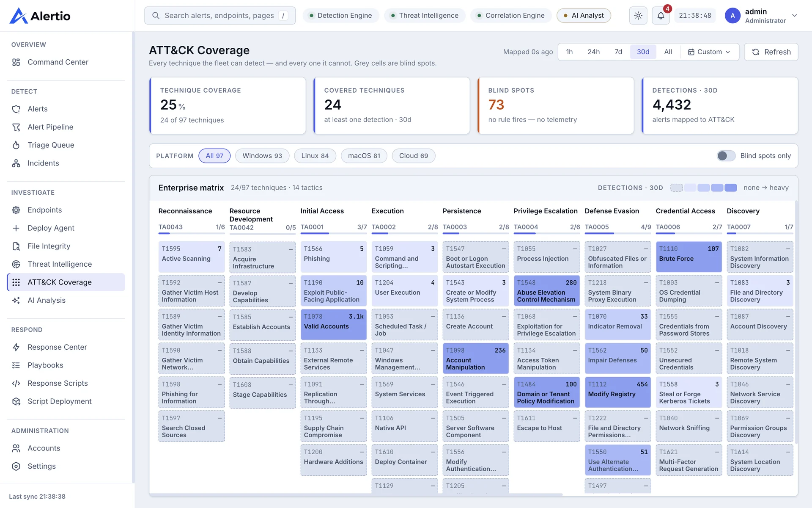Select the All 97 platform filter

click(214, 156)
